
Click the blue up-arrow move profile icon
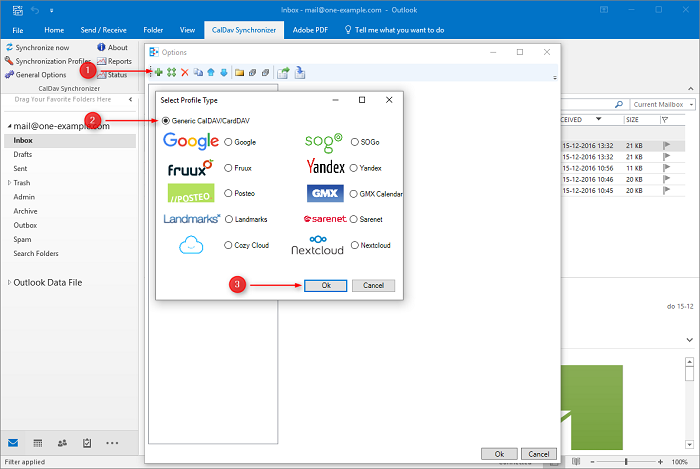(x=210, y=73)
